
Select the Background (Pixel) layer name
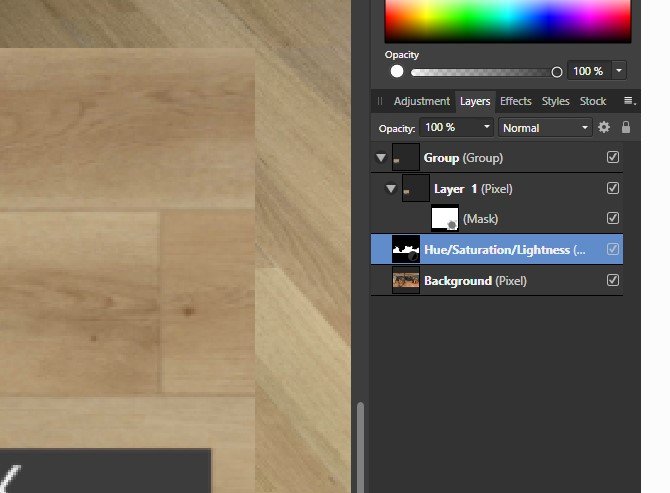click(475, 281)
